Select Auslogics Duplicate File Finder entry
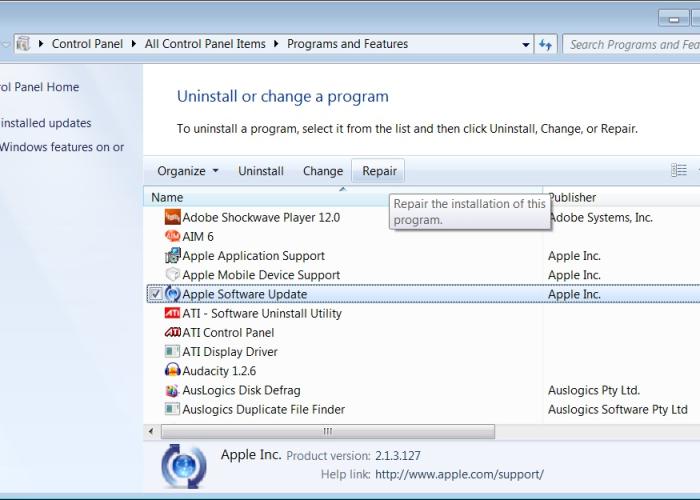700x500 pixels. click(x=423, y=409)
